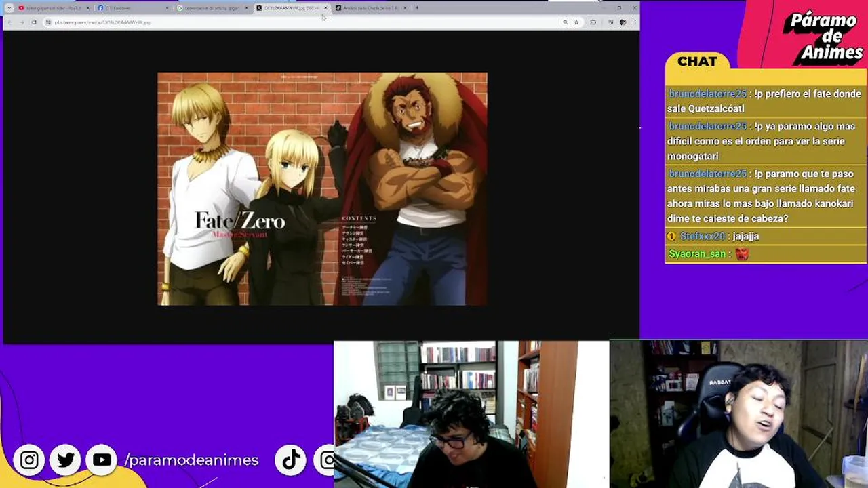Screen dimensions: 868x488
Task: Go forward in browser history
Action: pyautogui.click(x=21, y=22)
